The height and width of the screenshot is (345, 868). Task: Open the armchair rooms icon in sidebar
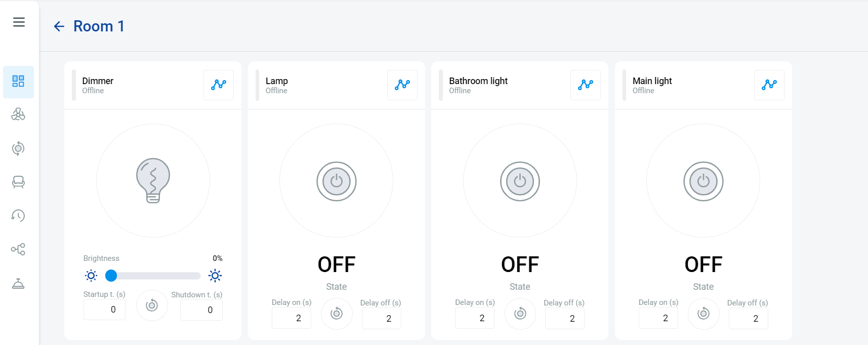18,182
